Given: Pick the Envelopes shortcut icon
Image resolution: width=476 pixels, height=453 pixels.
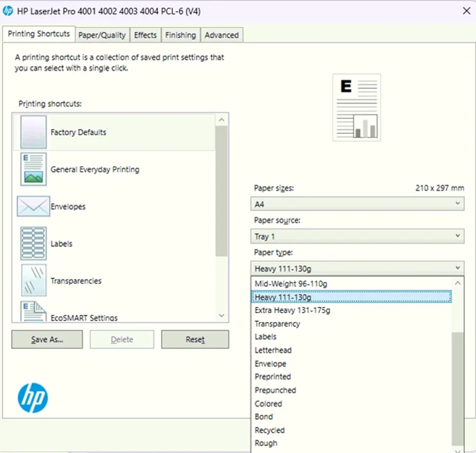Looking at the screenshot, I should tap(33, 206).
